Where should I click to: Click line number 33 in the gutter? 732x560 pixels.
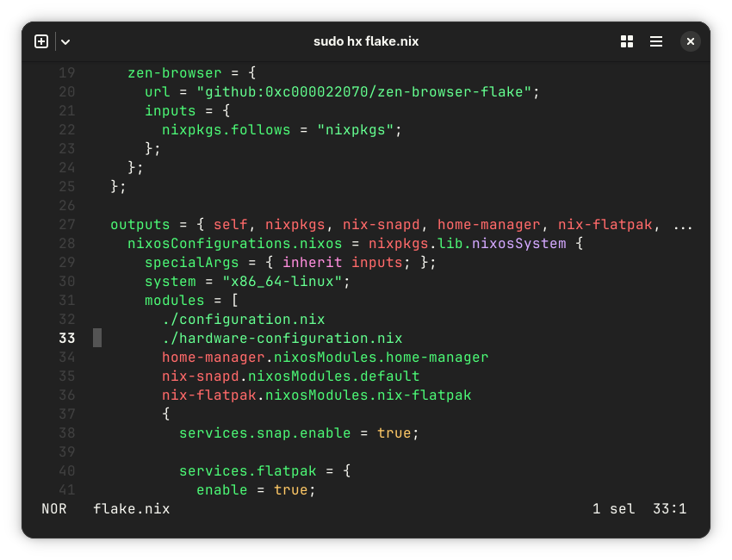pos(67,338)
